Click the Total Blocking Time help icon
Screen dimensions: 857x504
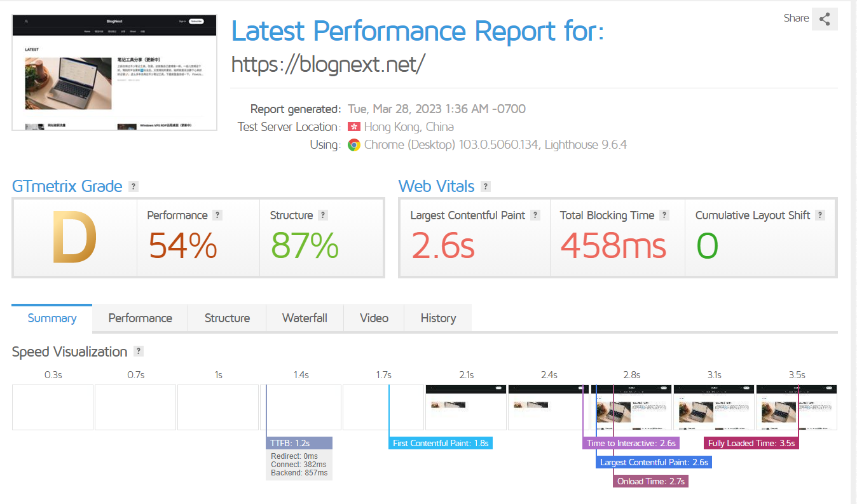click(x=664, y=215)
